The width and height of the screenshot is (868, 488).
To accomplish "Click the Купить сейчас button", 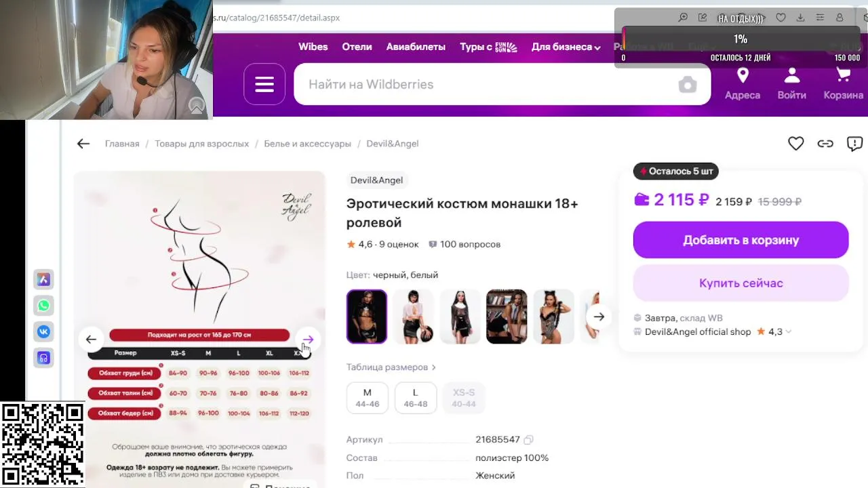I will (741, 283).
